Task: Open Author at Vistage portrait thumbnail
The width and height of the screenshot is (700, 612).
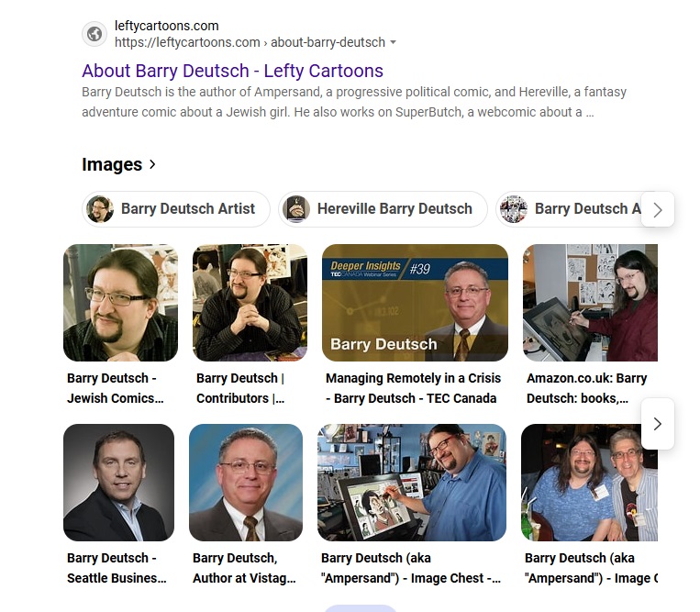Action: click(x=246, y=483)
